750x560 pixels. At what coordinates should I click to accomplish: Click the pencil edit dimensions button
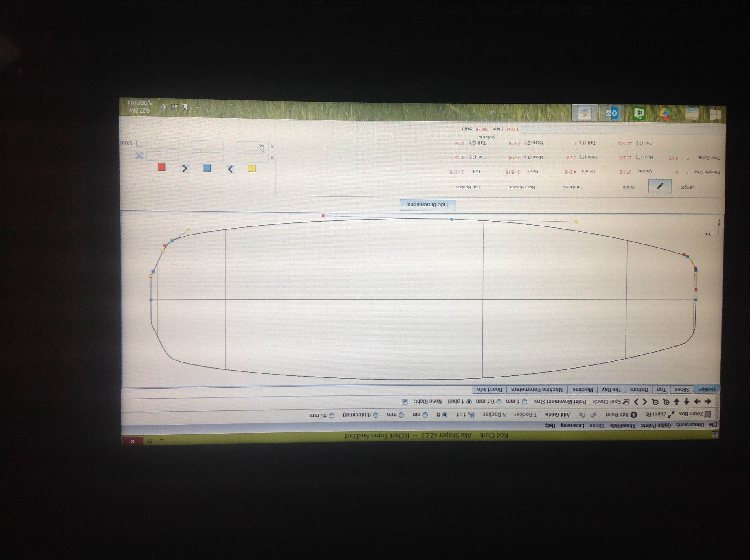[660, 186]
